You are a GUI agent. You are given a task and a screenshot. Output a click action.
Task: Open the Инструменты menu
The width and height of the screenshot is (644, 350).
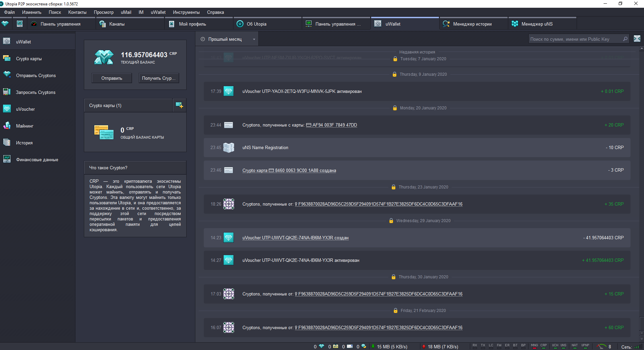186,12
